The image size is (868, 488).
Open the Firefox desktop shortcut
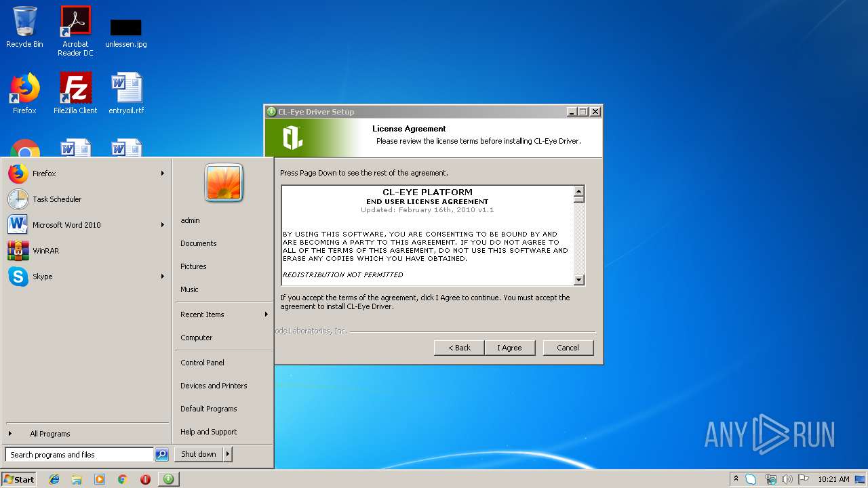[x=24, y=94]
